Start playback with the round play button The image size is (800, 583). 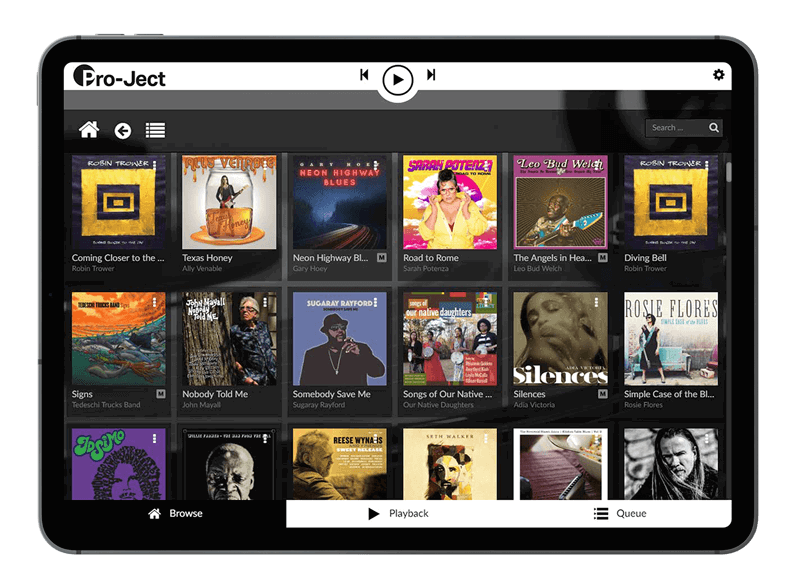[397, 80]
